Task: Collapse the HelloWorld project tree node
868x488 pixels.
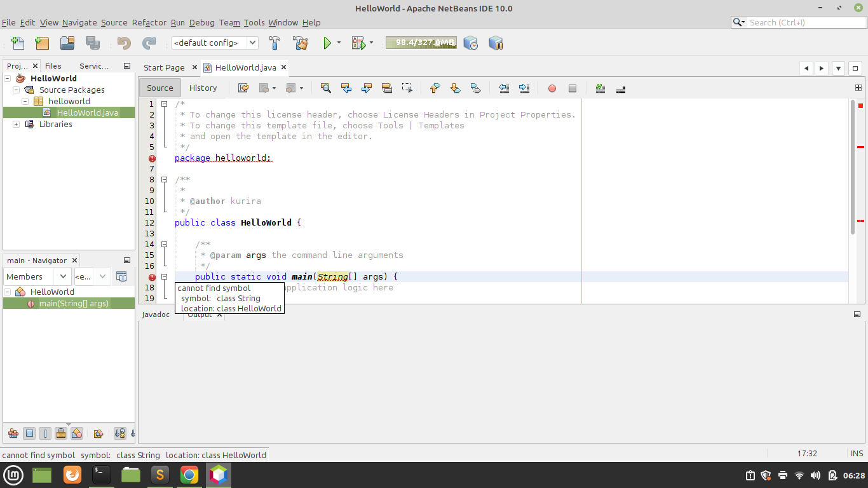Action: 8,78
